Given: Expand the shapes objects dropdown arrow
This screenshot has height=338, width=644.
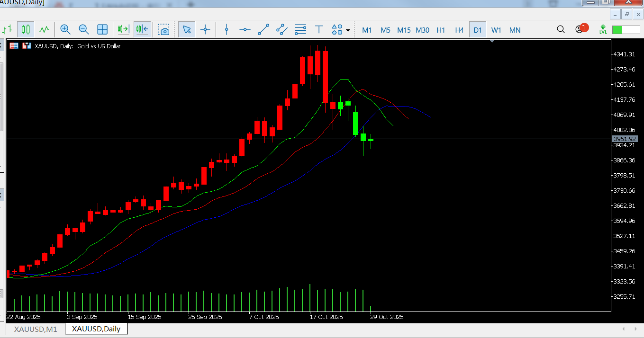Looking at the screenshot, I should (x=348, y=30).
